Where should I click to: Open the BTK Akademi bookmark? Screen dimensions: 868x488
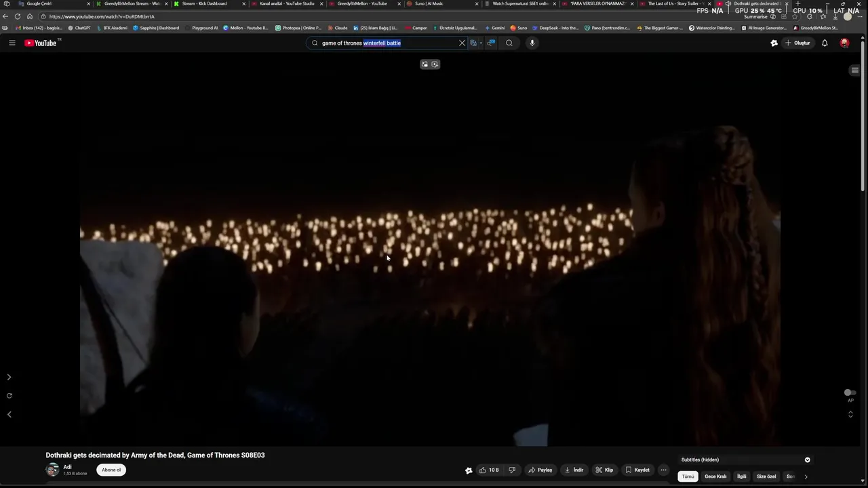point(112,28)
